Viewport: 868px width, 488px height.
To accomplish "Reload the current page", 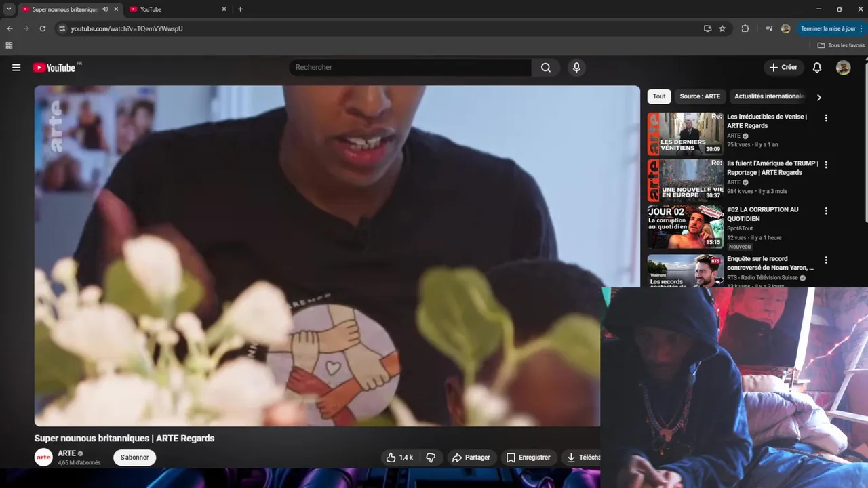I will coord(42,28).
